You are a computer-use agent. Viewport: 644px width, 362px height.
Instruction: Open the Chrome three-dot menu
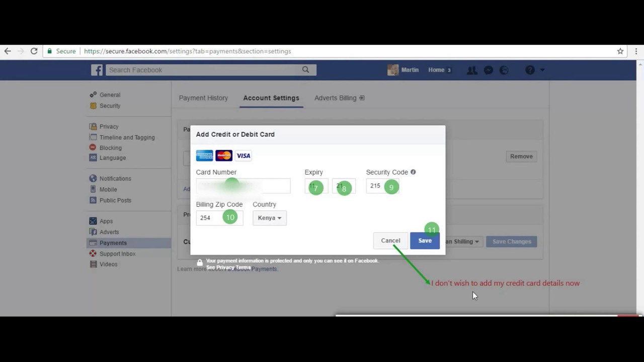(636, 51)
